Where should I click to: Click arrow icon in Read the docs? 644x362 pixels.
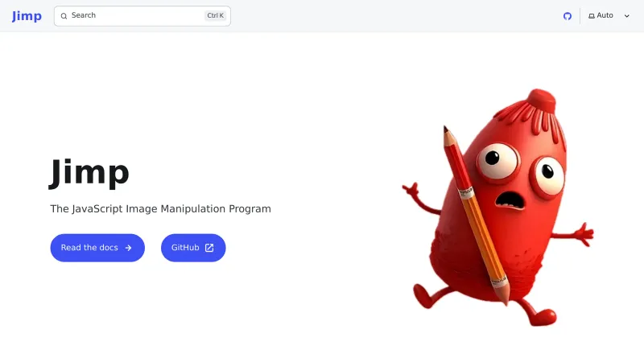pyautogui.click(x=128, y=248)
